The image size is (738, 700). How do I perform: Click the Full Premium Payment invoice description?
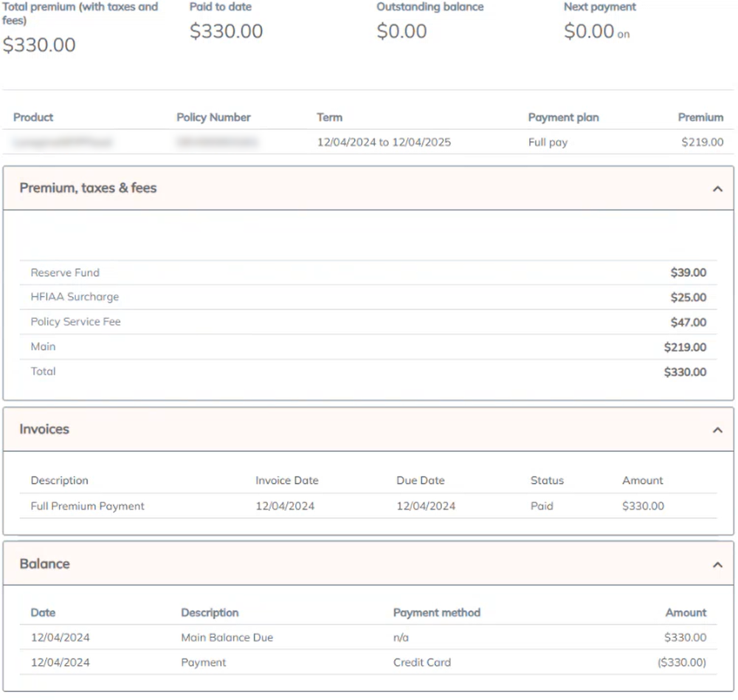87,507
